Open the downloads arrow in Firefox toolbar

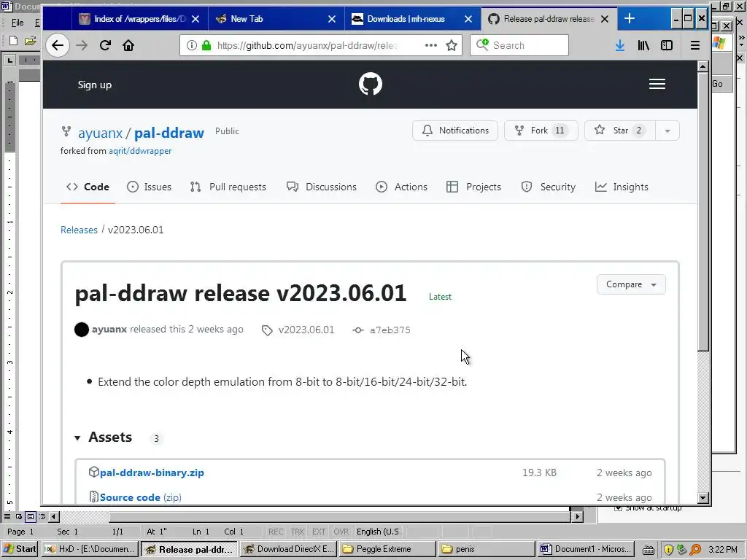[x=620, y=45]
